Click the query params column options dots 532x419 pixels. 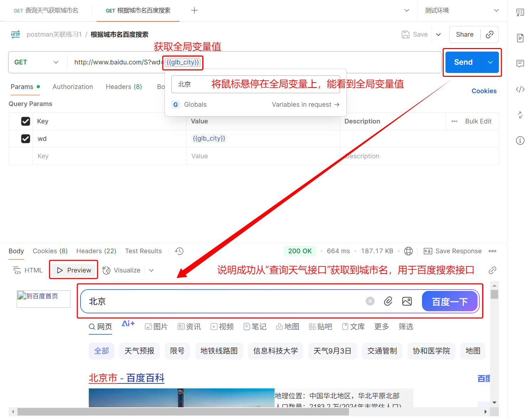[x=454, y=121]
